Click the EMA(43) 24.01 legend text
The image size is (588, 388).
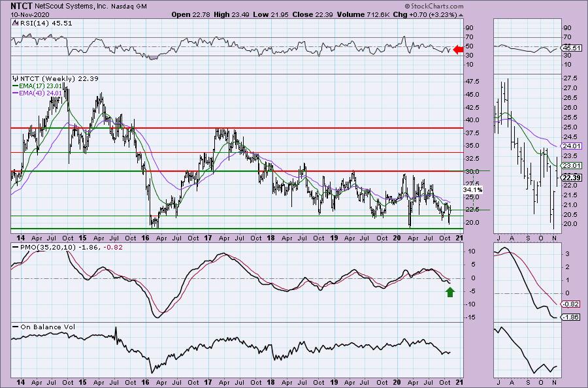tap(41, 93)
